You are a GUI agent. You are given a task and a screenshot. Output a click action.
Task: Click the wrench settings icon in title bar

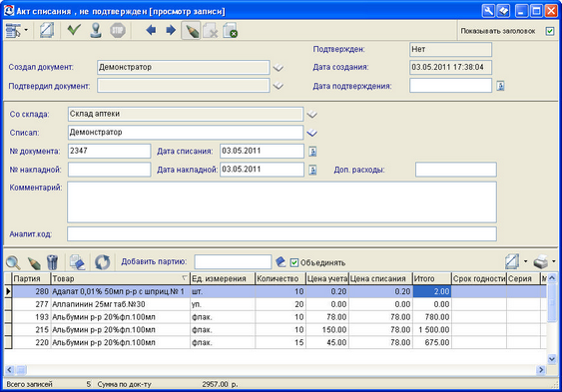(488, 11)
